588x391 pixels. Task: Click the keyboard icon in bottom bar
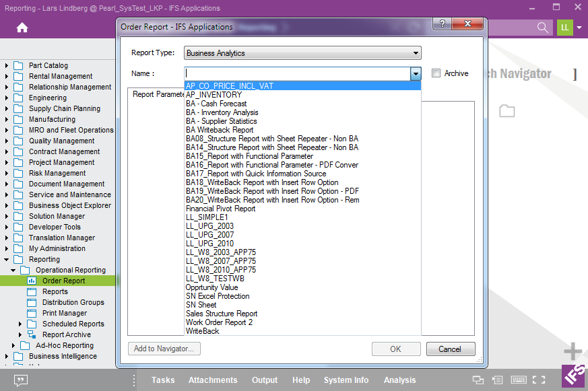coord(519,380)
